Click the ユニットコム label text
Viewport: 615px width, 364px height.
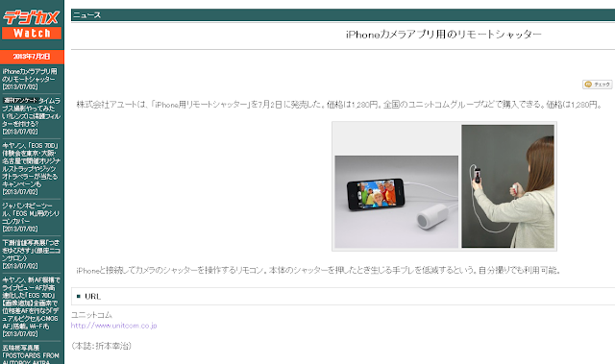(91, 315)
